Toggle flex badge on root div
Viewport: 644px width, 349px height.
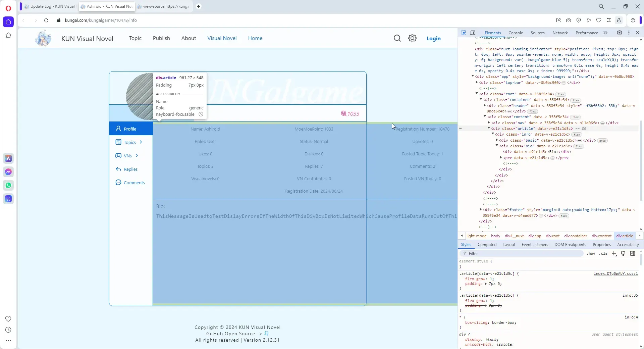click(x=561, y=94)
